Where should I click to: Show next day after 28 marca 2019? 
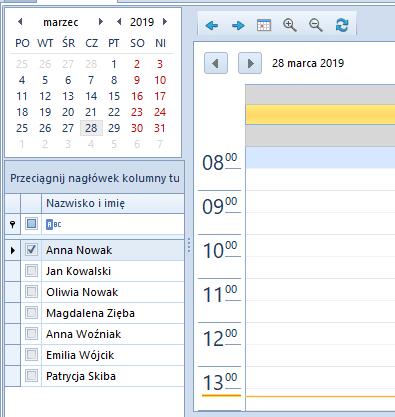pos(250,63)
